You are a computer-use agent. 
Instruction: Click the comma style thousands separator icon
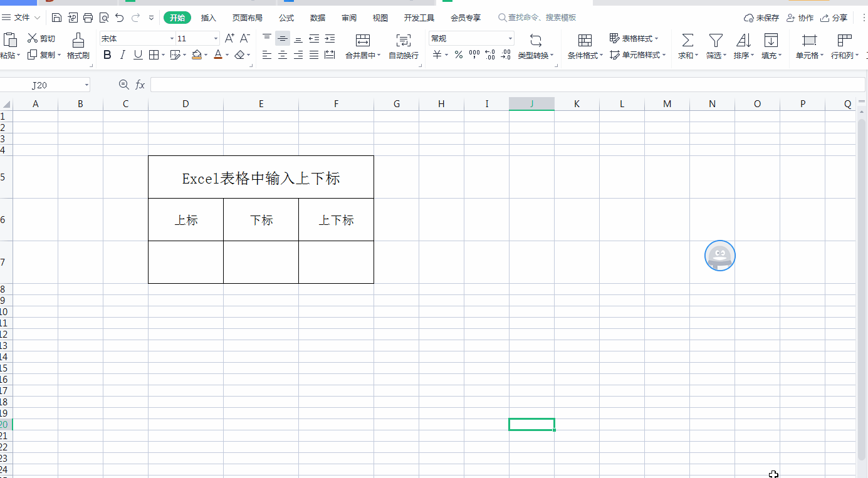tap(474, 55)
